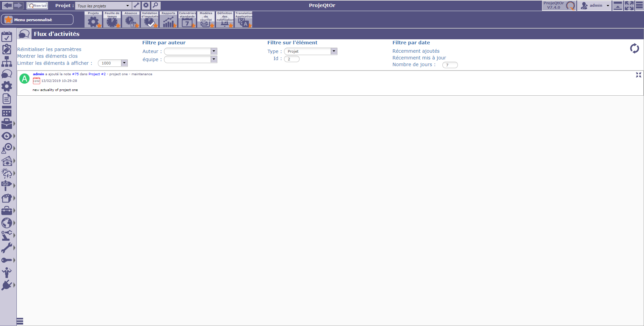Open the document sidebar item
644x326 pixels.
7,99
